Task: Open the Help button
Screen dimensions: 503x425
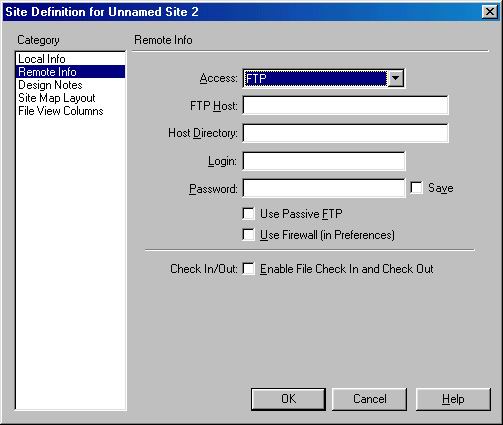Action: tap(453, 399)
